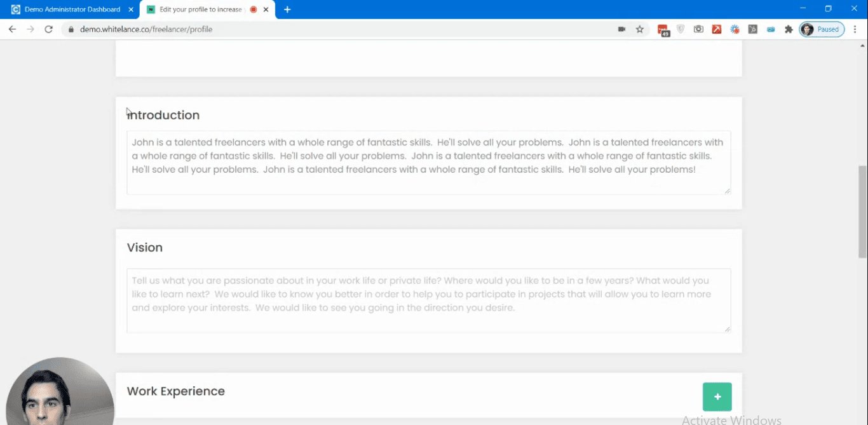Screen dimensions: 868x425
Task: View site info via padlock icon
Action: click(x=71, y=29)
